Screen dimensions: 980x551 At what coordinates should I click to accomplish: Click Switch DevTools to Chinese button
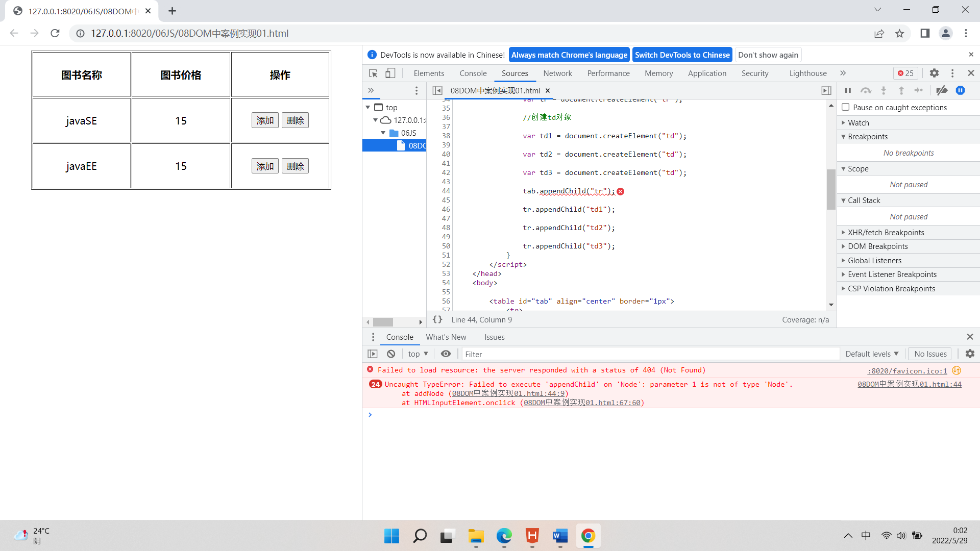coord(682,55)
